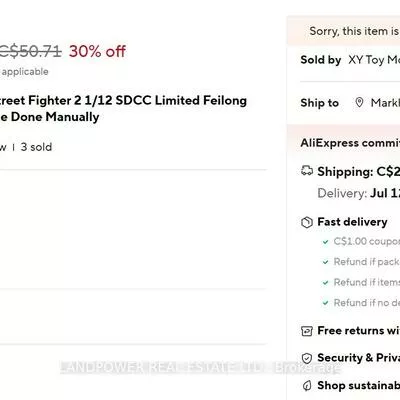Click the Shipping cost line
Screen dimensions: 400x400
(359, 172)
